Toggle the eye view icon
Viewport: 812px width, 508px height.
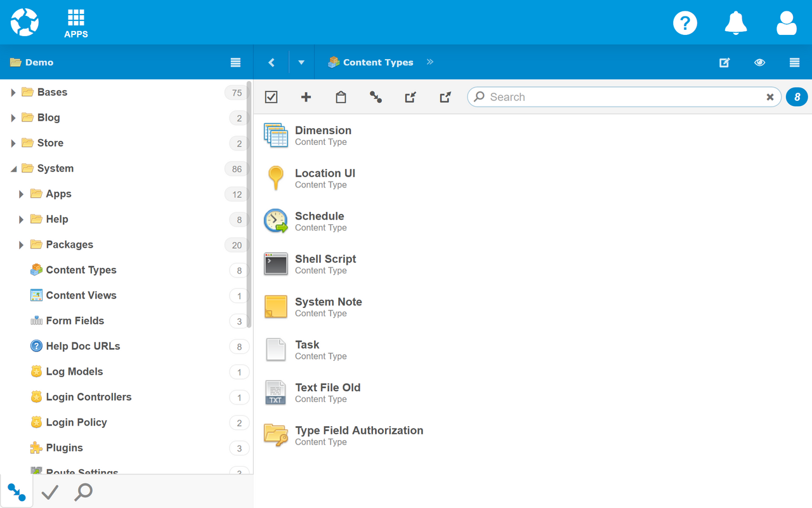pos(759,62)
